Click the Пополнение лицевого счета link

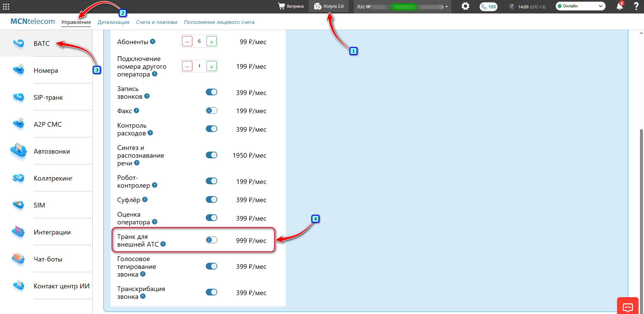219,22
